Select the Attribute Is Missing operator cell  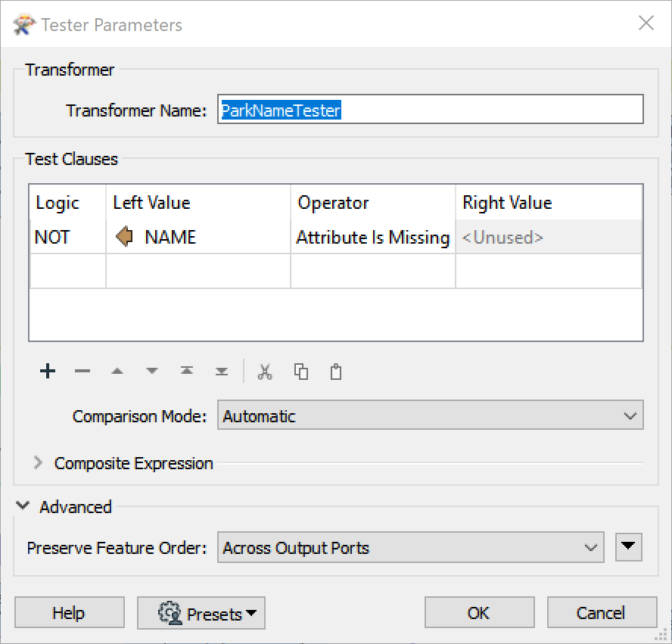point(372,237)
